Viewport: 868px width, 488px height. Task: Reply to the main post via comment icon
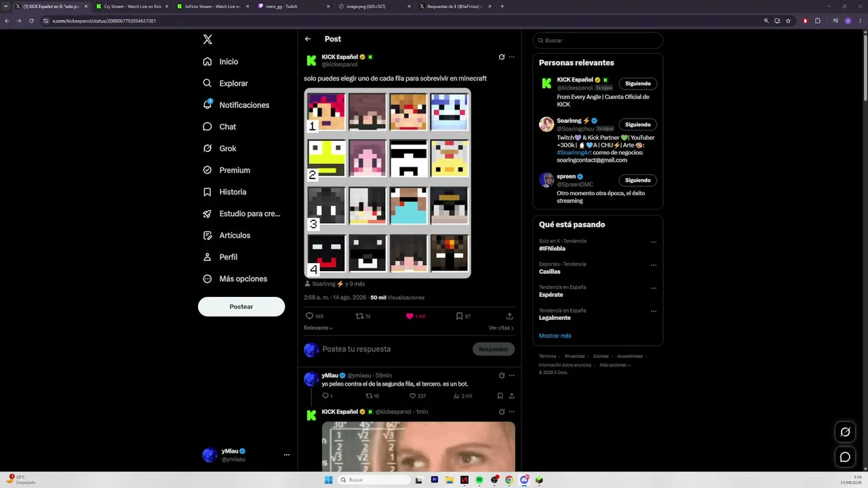(310, 316)
